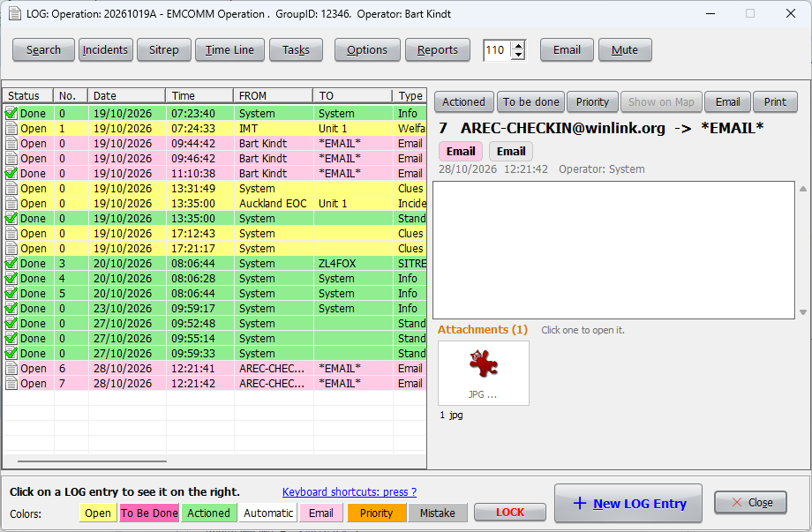Click the green check icon on the 08:06:28 row

[11, 279]
